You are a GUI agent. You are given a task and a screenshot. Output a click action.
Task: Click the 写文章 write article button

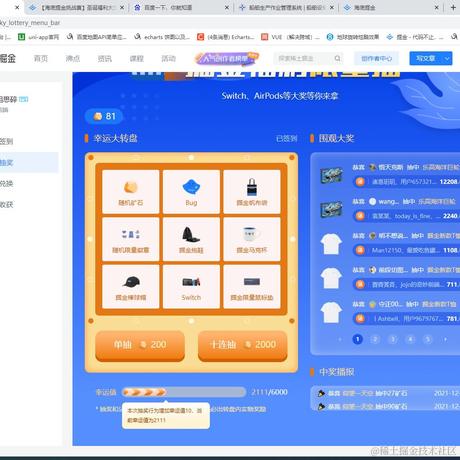point(426,59)
